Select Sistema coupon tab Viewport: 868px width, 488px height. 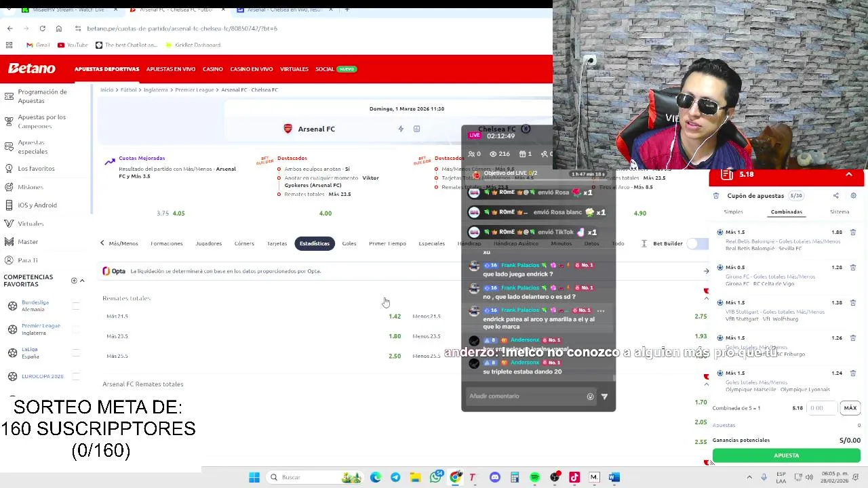[x=840, y=212]
